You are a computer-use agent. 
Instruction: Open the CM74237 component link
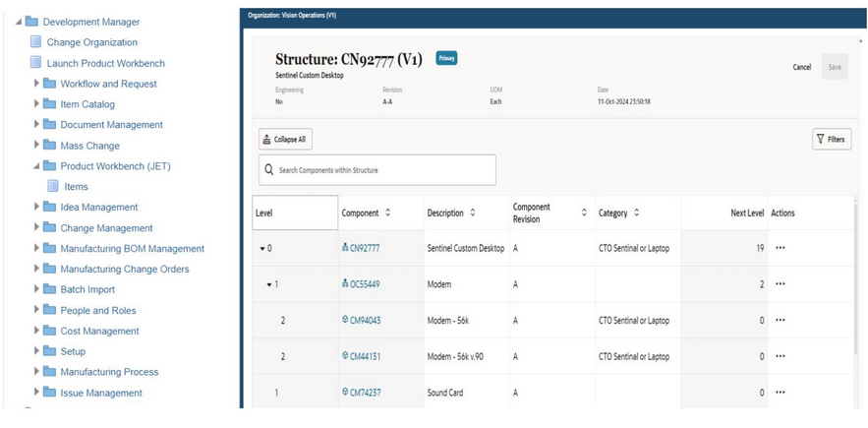pyautogui.click(x=365, y=393)
